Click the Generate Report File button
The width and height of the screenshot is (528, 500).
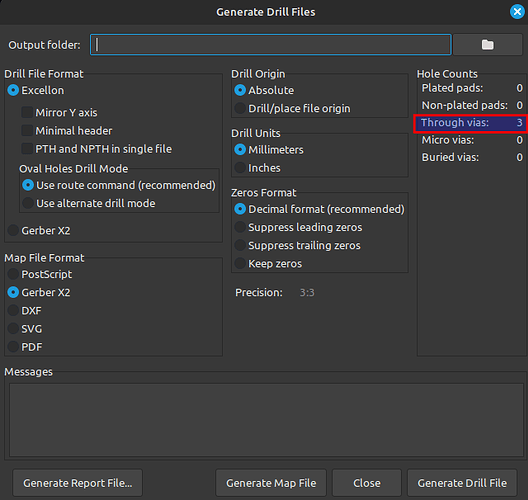[x=77, y=483]
